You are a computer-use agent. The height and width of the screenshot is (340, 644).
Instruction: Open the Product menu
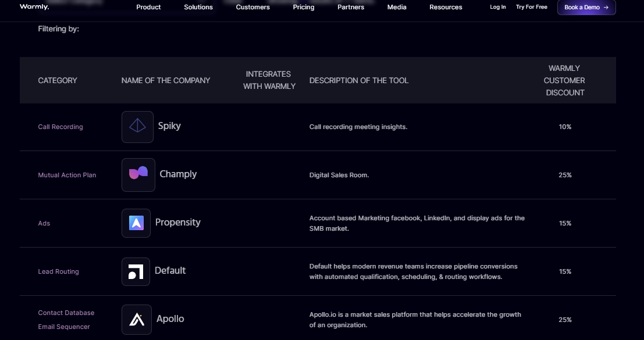[x=149, y=7]
